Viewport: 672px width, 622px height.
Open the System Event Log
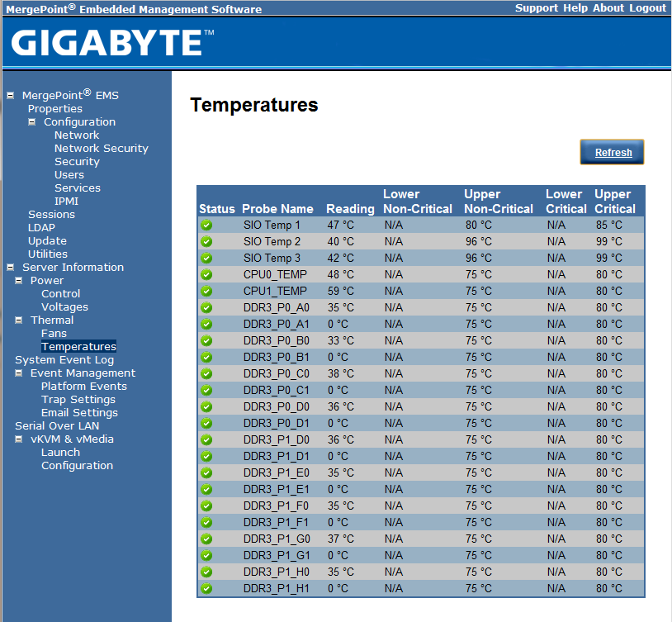coord(64,360)
